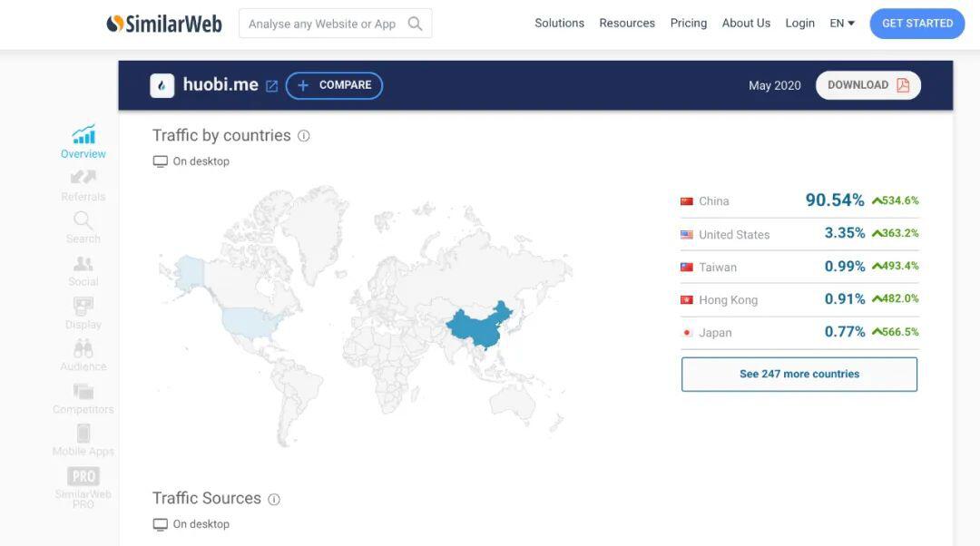Click the 3.35% traffic share value
The width and height of the screenshot is (980, 546).
click(x=845, y=233)
